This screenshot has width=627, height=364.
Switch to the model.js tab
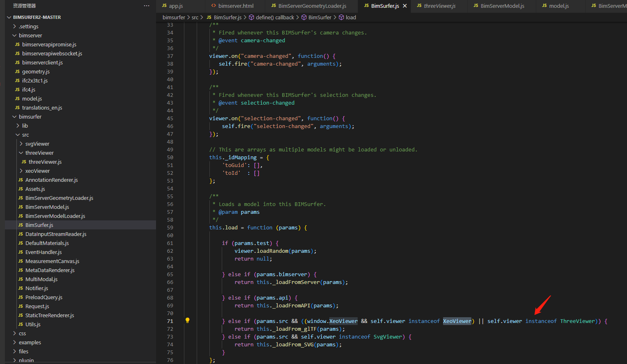tap(558, 6)
